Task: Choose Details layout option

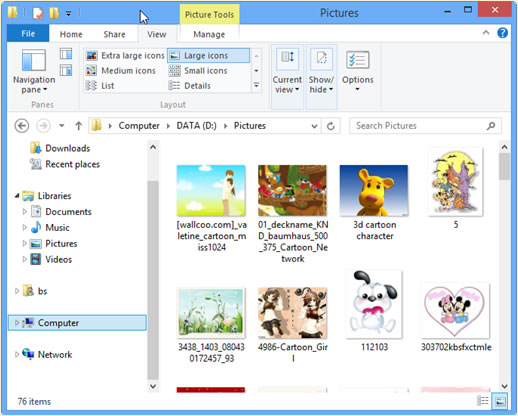Action: pos(189,86)
